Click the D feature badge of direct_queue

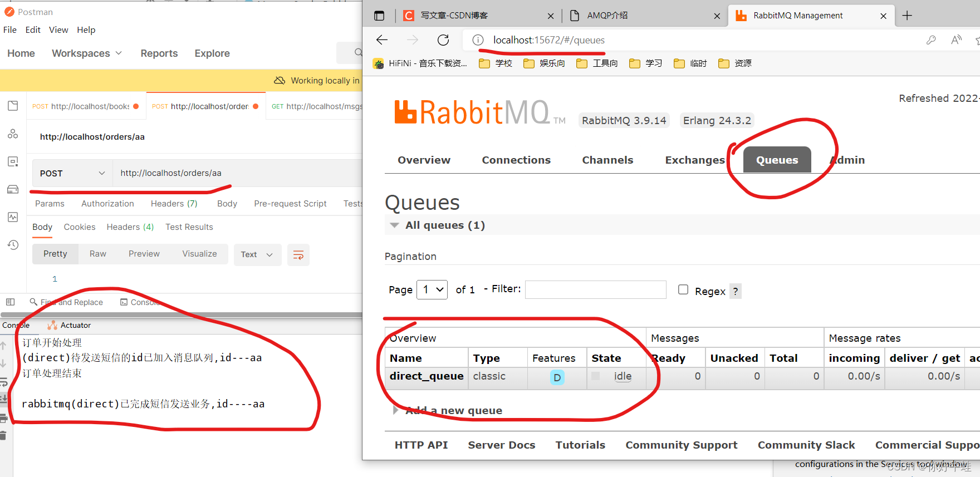coord(557,377)
